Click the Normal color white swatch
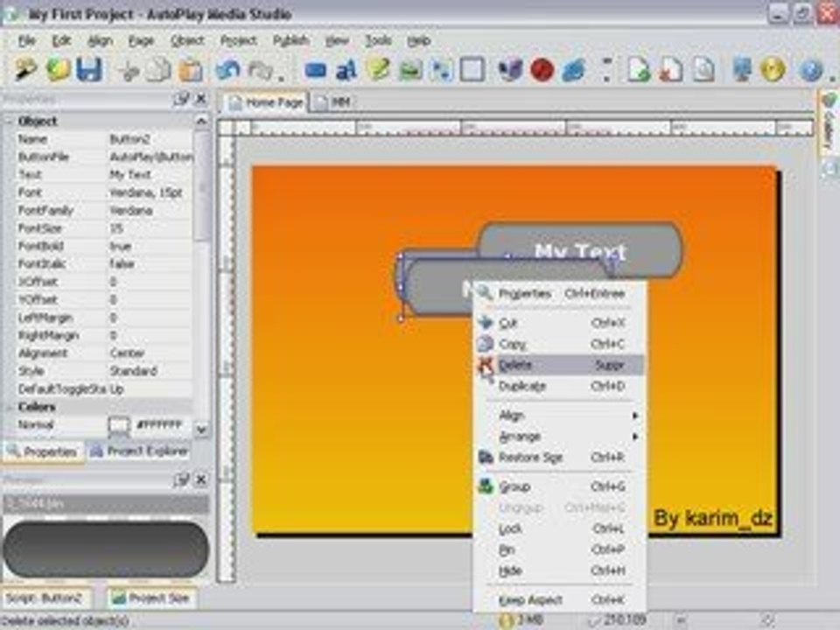The width and height of the screenshot is (840, 630). pyautogui.click(x=119, y=425)
